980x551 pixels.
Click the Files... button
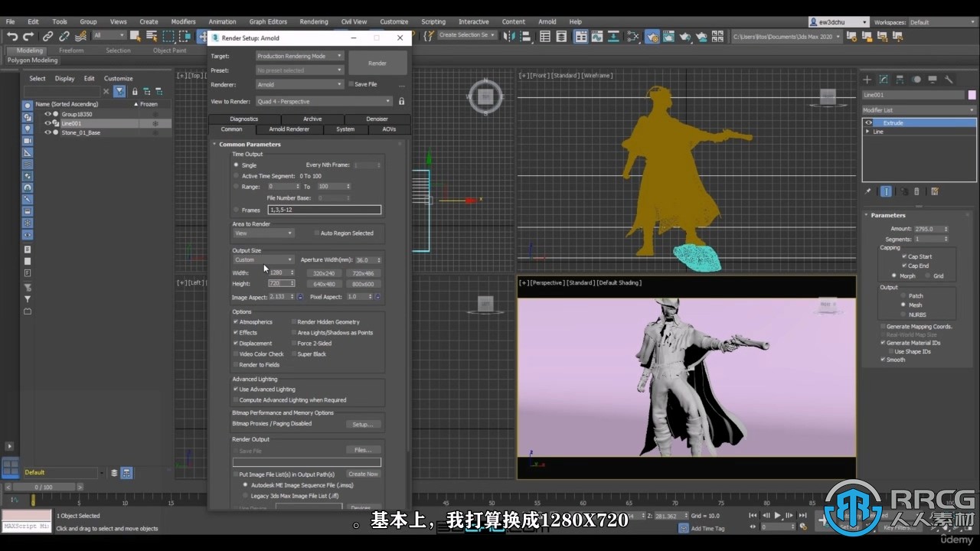coord(363,450)
